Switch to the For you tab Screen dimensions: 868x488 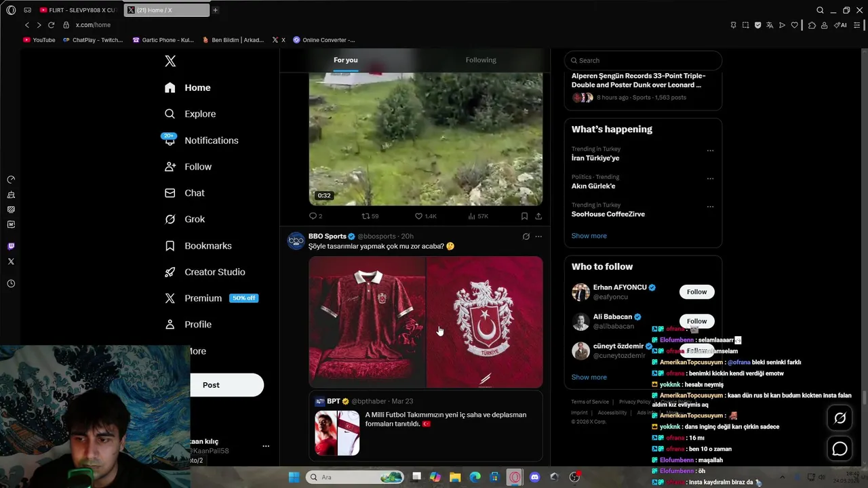345,60
